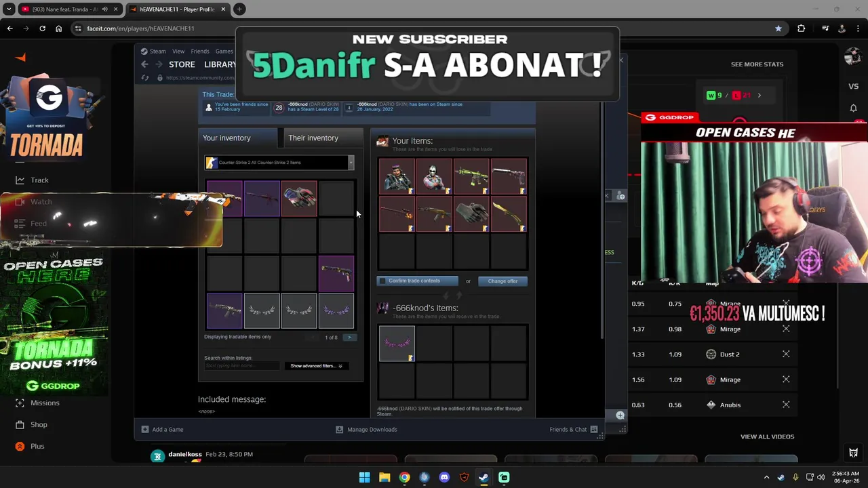Open Shop in the Faceit sidebar

(31, 424)
